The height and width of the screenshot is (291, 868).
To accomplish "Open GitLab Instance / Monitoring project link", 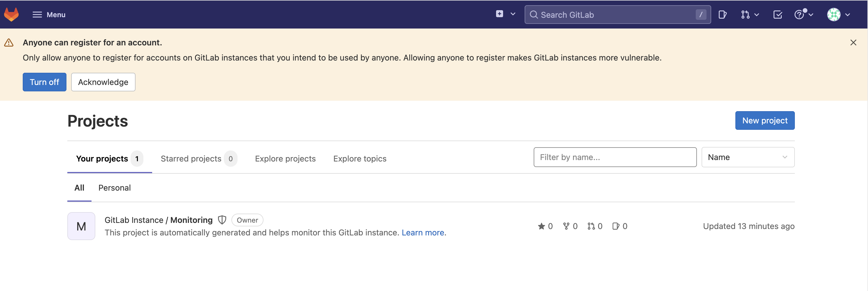I will (159, 220).
